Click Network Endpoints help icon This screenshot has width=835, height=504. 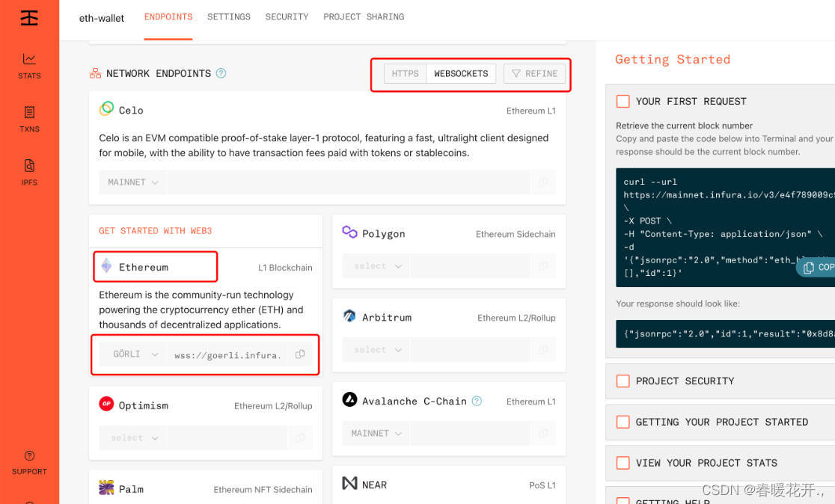pos(221,73)
